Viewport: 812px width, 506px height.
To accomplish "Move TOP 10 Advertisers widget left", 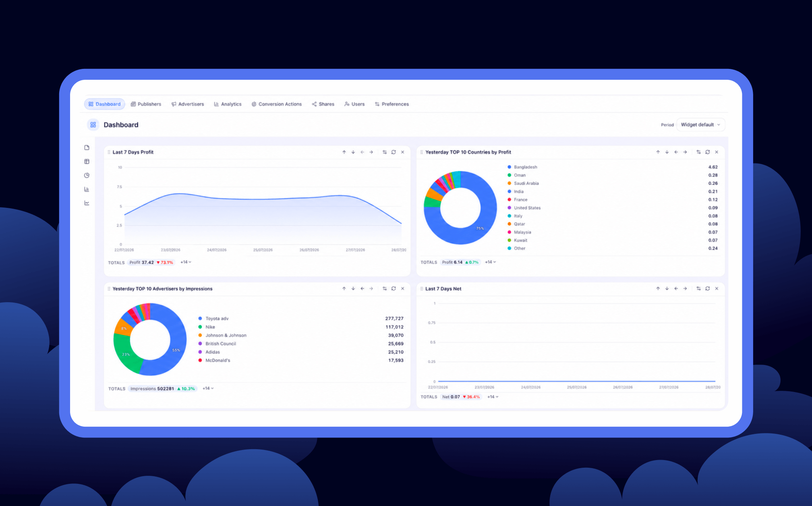I will 362,288.
